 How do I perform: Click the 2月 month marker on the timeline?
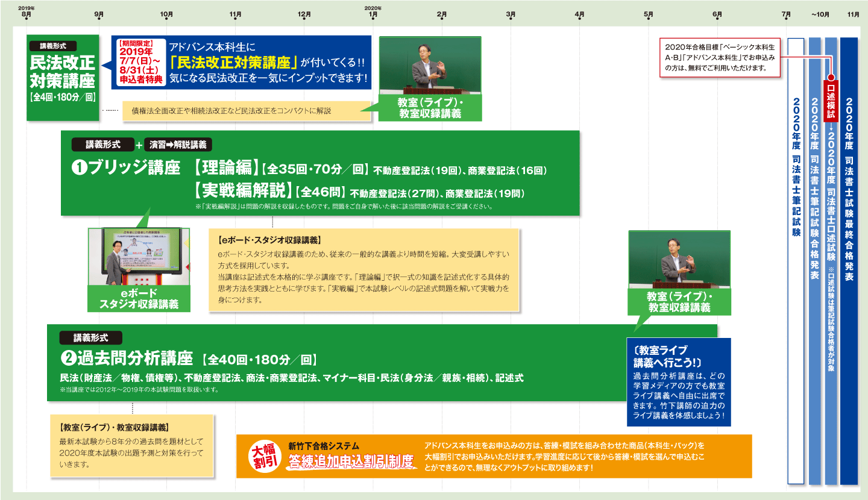pos(441,14)
